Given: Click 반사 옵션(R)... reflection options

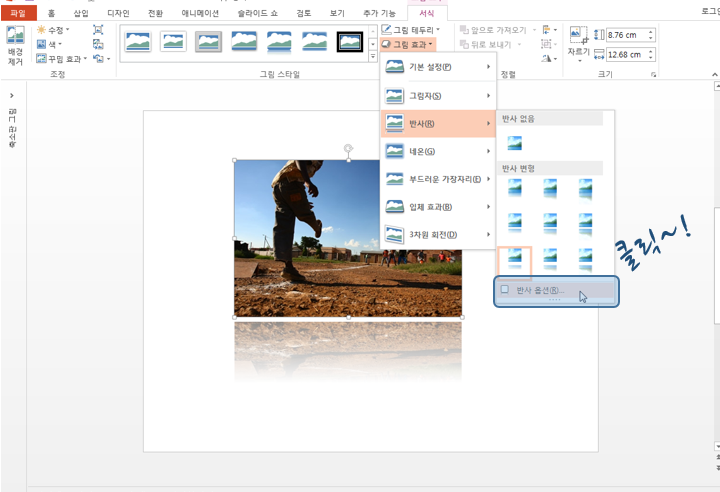Looking at the screenshot, I should (556, 290).
